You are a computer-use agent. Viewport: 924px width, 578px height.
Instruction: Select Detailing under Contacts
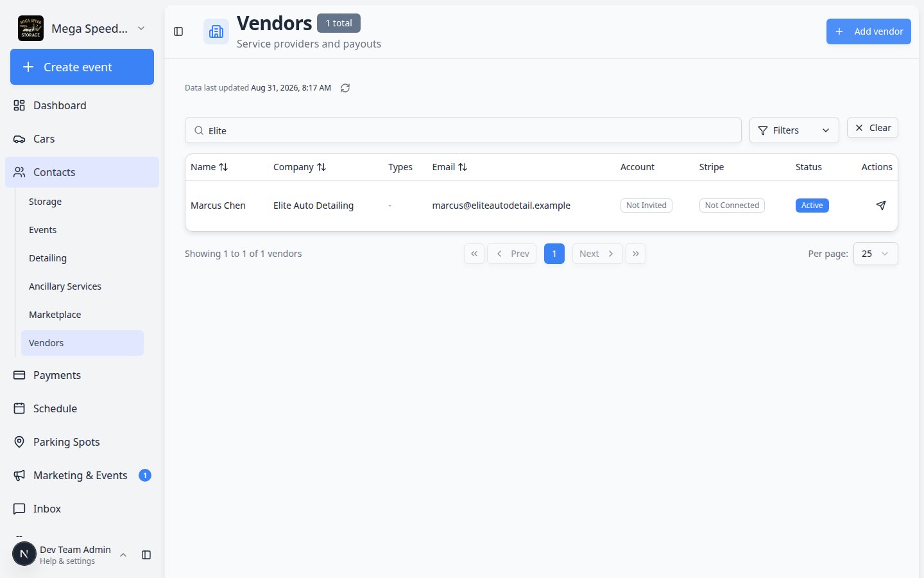click(82, 258)
